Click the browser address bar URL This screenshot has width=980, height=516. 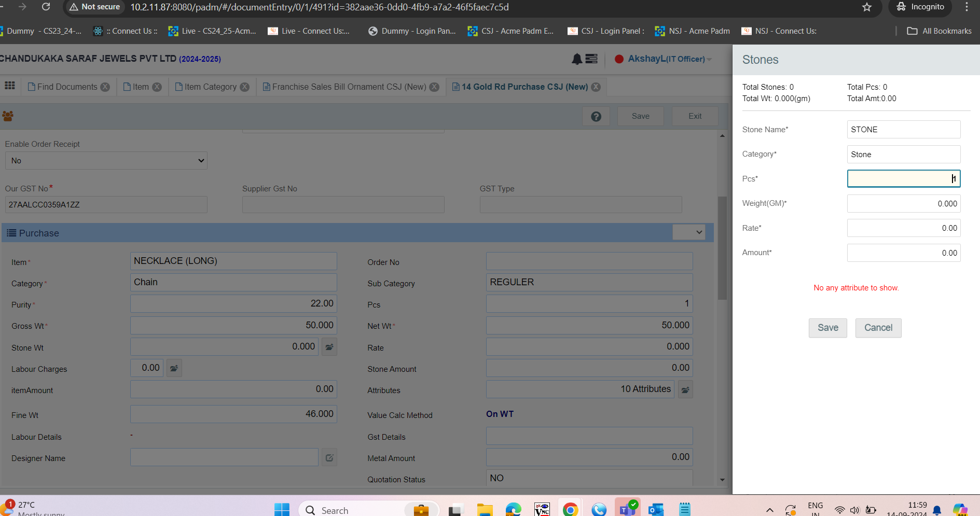point(319,7)
